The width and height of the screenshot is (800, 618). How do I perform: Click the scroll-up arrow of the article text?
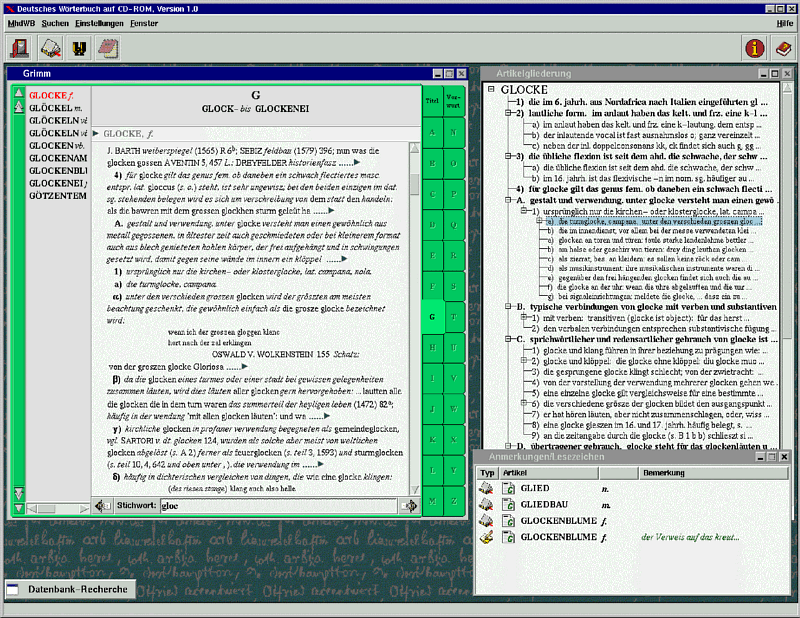(414, 149)
